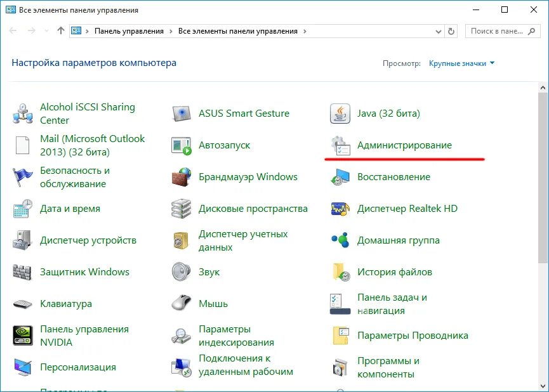The height and width of the screenshot is (392, 549).
Task: Click the Control Panel icon in address bar
Action: click(76, 31)
